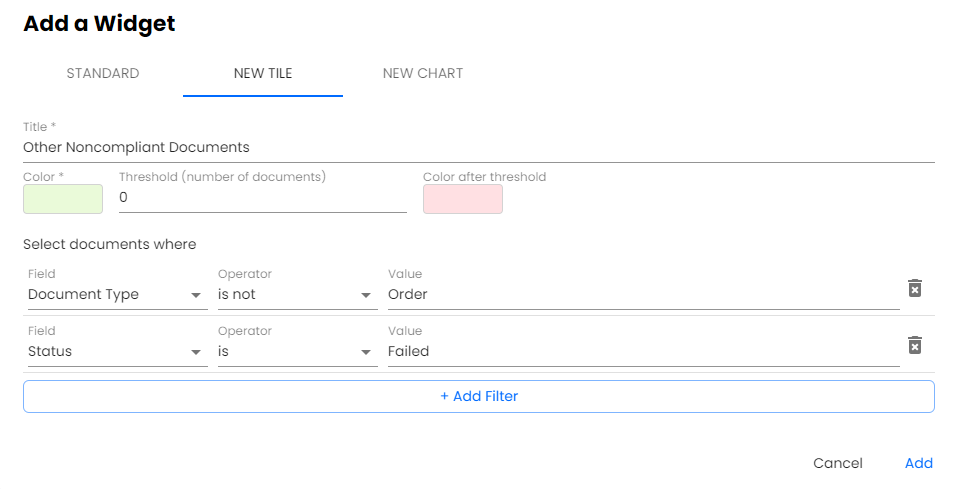Delete the Document Type filter row
This screenshot has width=957, height=489.
914,288
